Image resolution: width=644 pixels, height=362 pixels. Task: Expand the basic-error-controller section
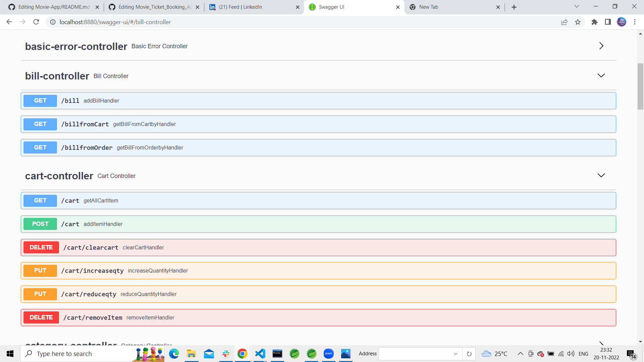point(601,46)
